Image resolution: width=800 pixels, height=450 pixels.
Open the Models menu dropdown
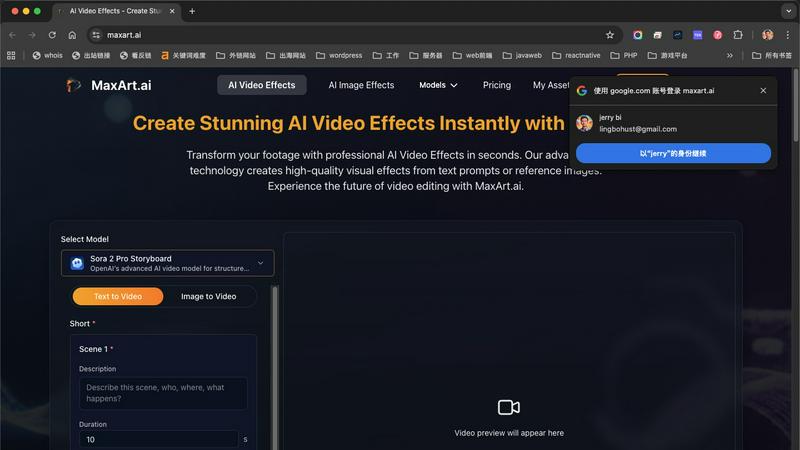[x=438, y=85]
